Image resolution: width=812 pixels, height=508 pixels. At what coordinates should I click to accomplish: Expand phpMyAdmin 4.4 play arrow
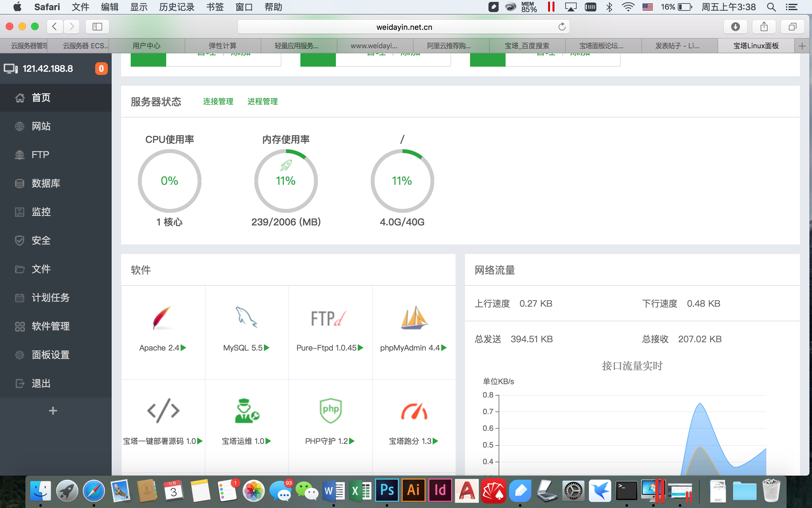coord(444,348)
